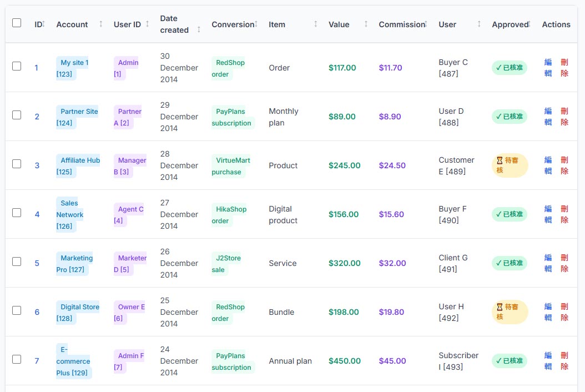Viewport: 585px width, 392px height.
Task: Click the sort arrows next to Account
Action: 101,24
